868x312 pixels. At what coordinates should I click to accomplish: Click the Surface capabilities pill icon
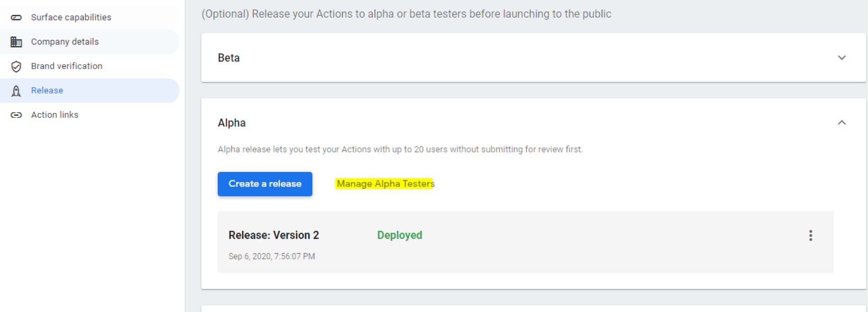click(16, 18)
